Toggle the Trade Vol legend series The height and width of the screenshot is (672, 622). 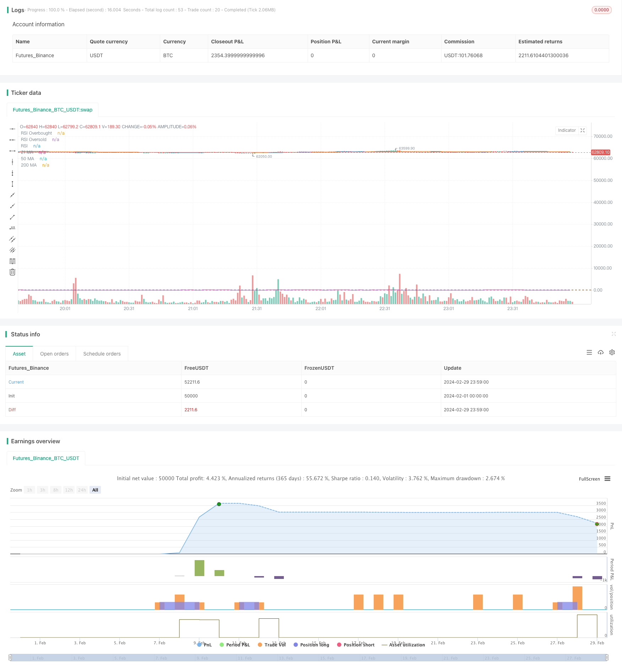pyautogui.click(x=272, y=645)
